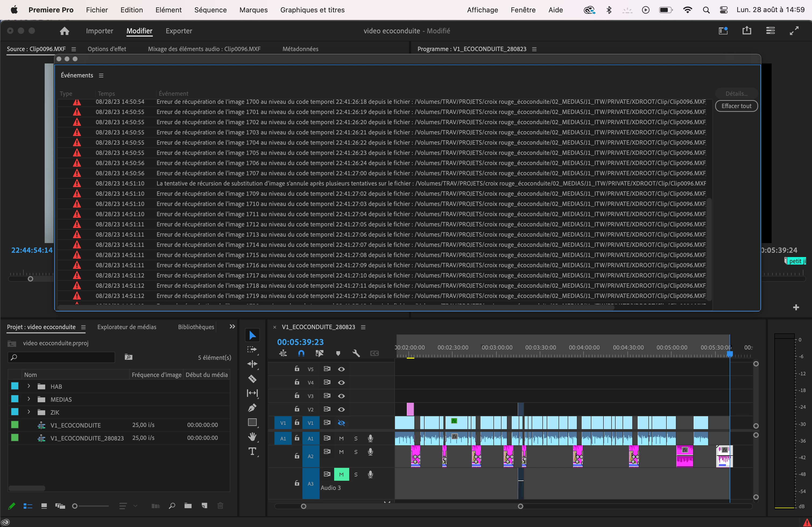
Task: Select the Hand tool
Action: 252,437
